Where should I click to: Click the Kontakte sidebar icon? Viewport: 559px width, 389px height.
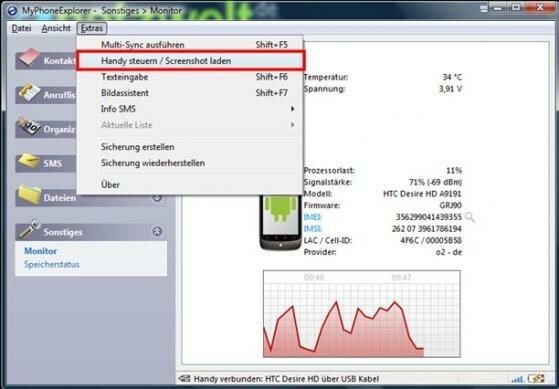pyautogui.click(x=29, y=57)
